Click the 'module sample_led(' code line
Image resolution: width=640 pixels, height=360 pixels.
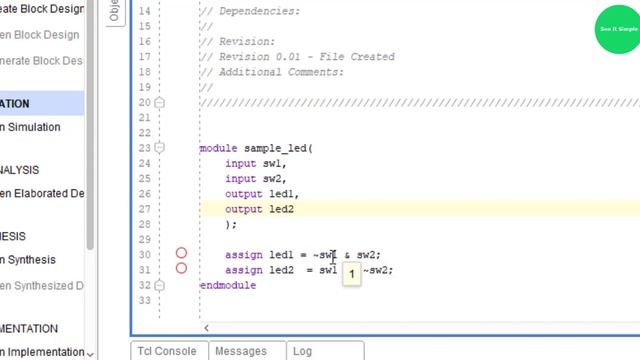(256, 148)
